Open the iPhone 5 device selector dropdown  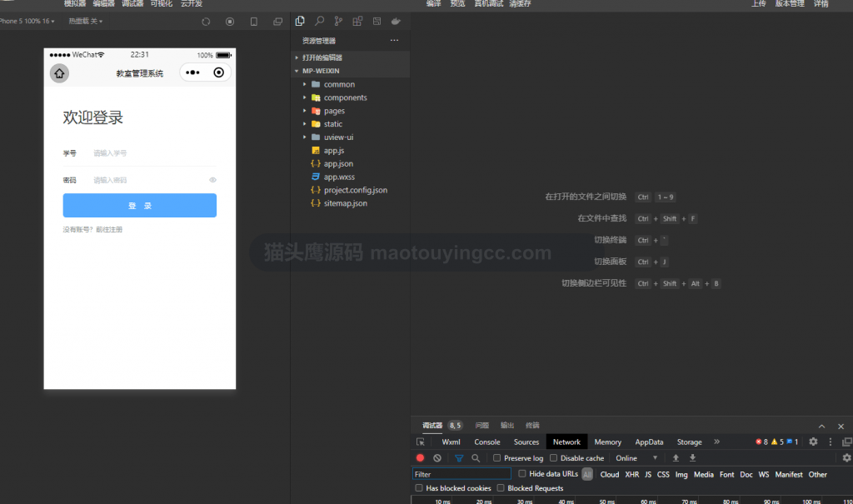pyautogui.click(x=27, y=21)
